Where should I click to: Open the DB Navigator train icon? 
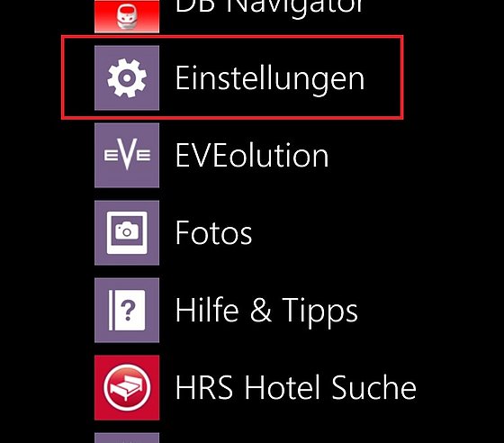coord(127,16)
